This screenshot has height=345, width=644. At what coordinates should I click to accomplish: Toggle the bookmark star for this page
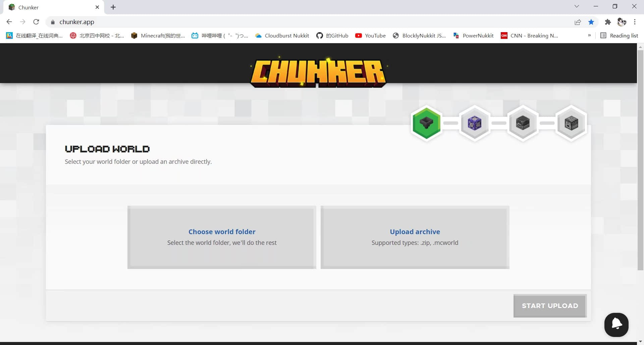591,22
